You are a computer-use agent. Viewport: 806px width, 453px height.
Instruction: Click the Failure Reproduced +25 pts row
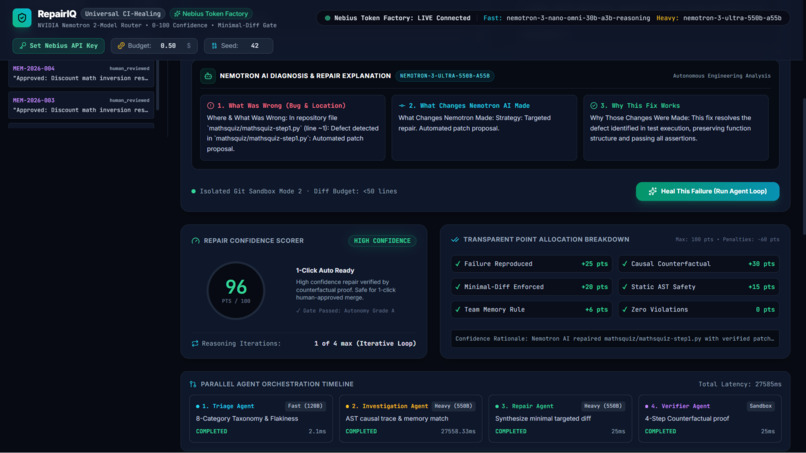click(532, 264)
